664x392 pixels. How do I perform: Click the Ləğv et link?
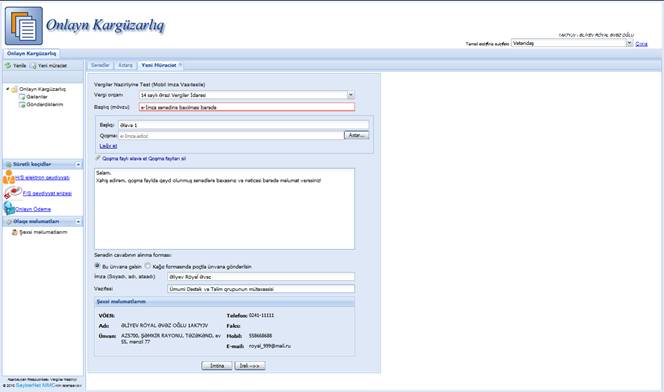[108, 146]
